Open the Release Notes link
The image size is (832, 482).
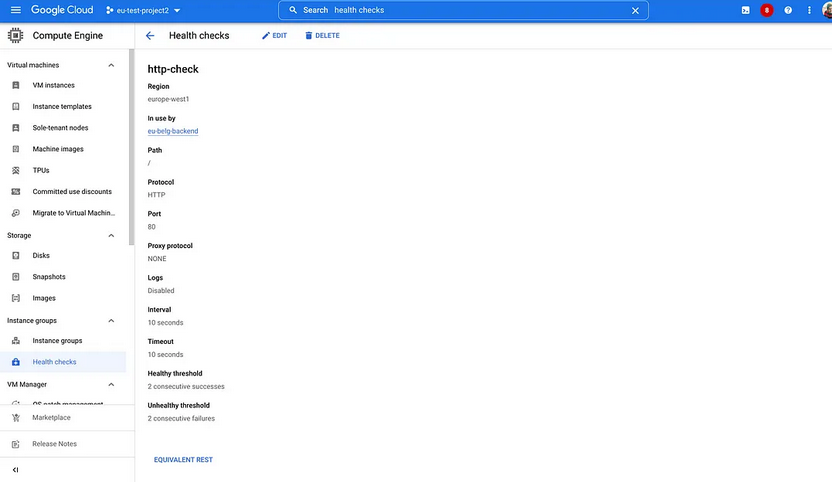[55, 444]
